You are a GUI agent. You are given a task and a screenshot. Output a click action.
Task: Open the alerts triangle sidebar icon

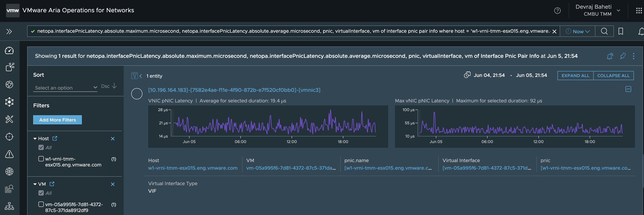[x=9, y=154]
